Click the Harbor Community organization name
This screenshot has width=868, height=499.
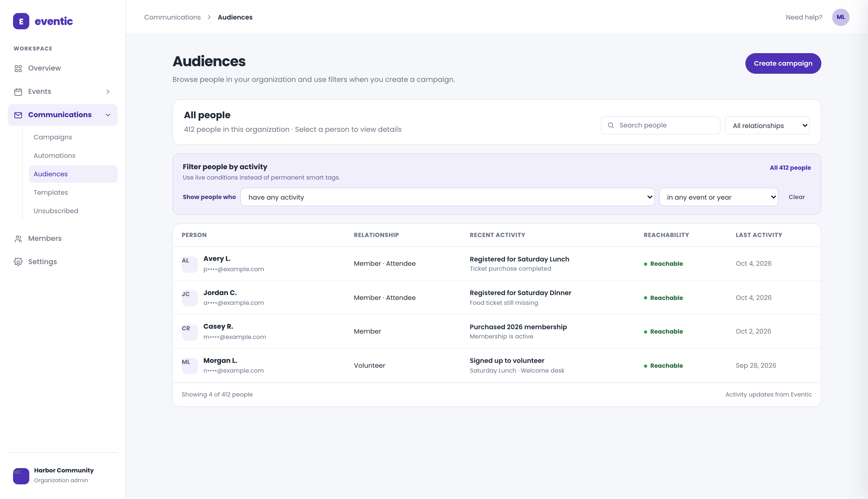tap(64, 471)
